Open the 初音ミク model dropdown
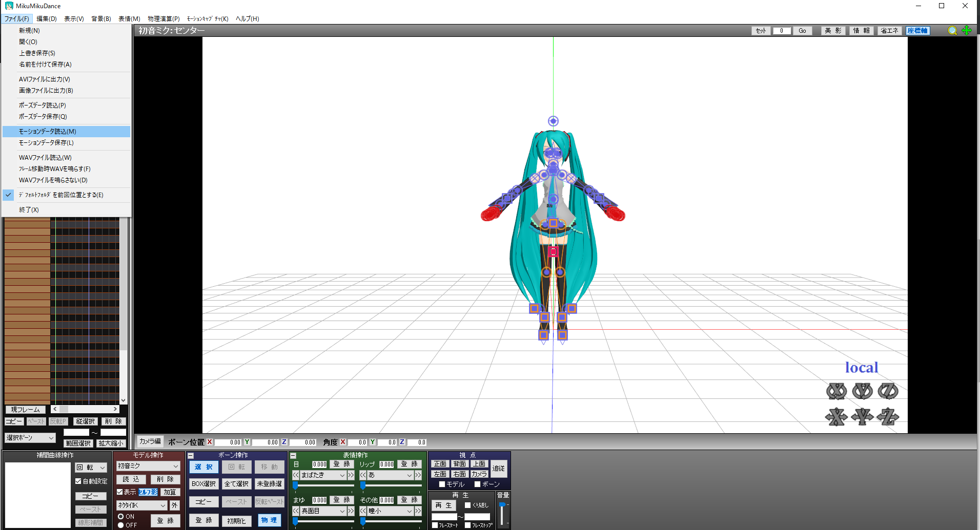This screenshot has height=530, width=980. tap(148, 466)
